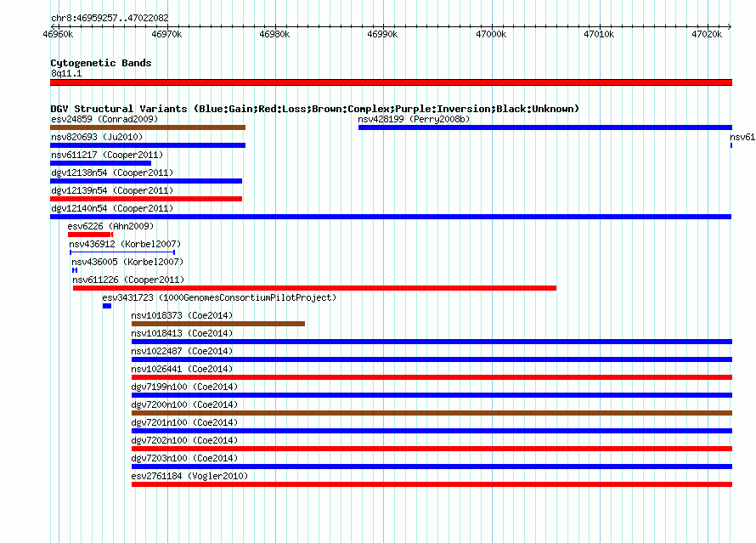This screenshot has height=543, width=756.
Task: Click the nsv1026441 (Coe2014) label
Action: [183, 369]
